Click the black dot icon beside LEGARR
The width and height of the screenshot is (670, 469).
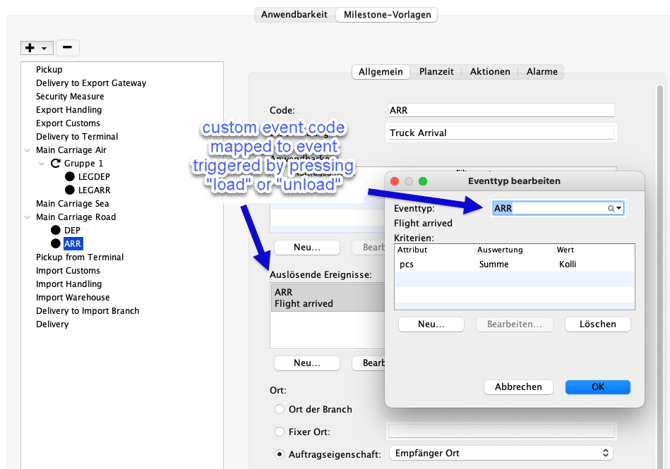(x=70, y=190)
